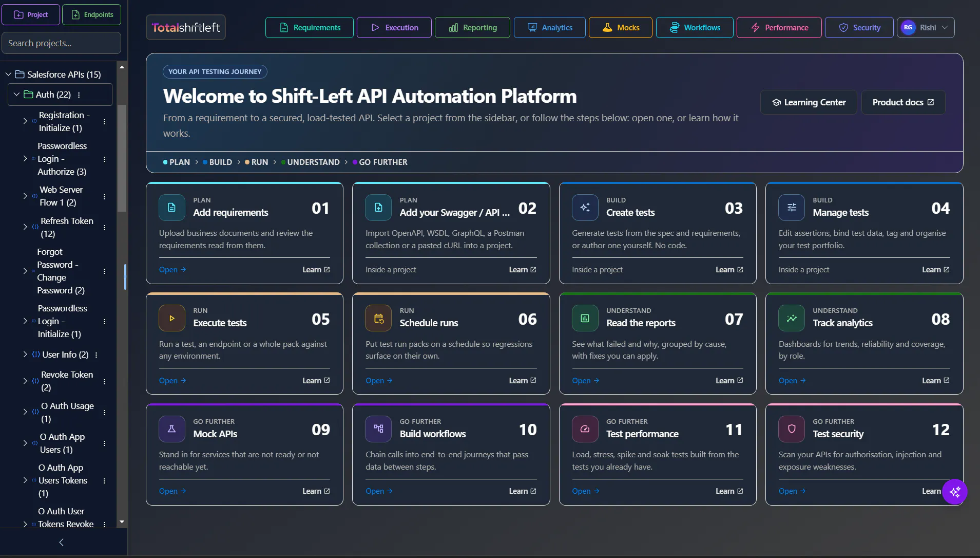The height and width of the screenshot is (558, 980).
Task: Open kebab menu for User Info (2)
Action: tap(96, 355)
